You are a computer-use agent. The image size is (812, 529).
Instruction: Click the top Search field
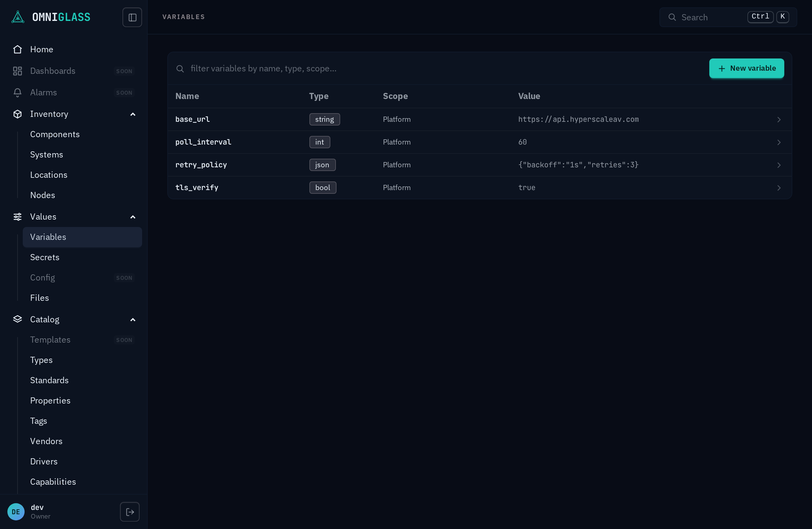click(x=728, y=17)
